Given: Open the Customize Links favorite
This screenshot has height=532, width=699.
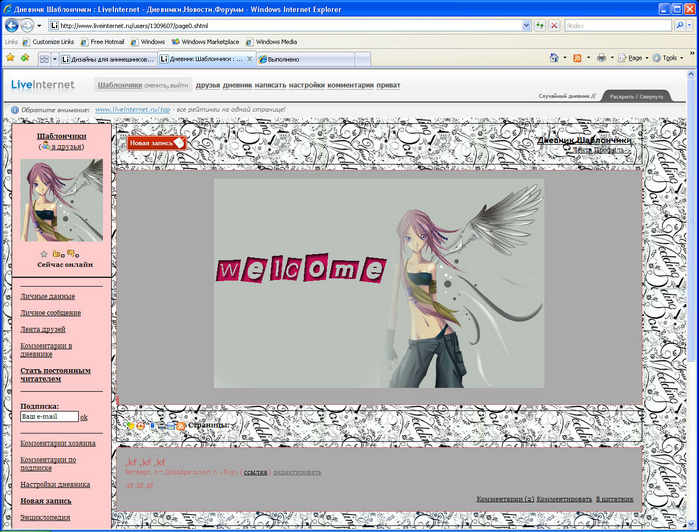Looking at the screenshot, I should tap(48, 42).
